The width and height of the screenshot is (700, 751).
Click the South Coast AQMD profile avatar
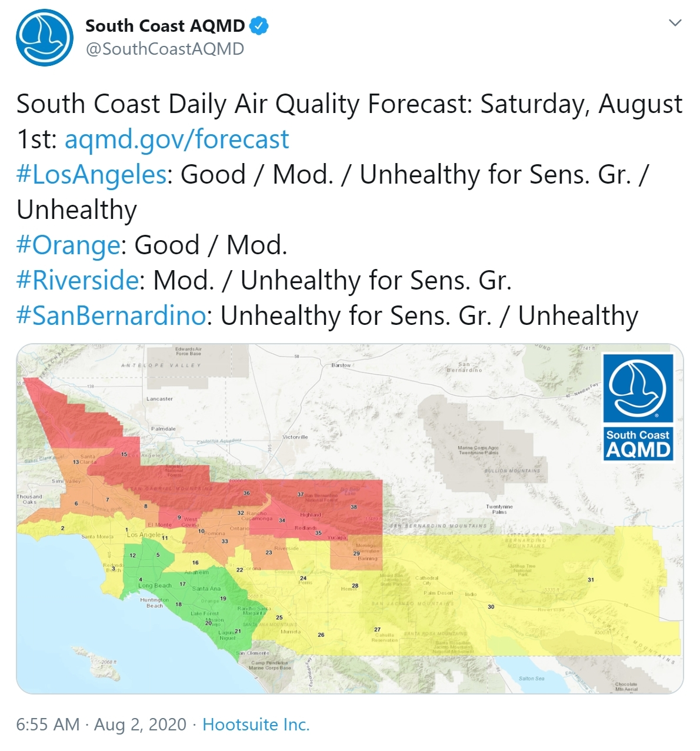45,38
